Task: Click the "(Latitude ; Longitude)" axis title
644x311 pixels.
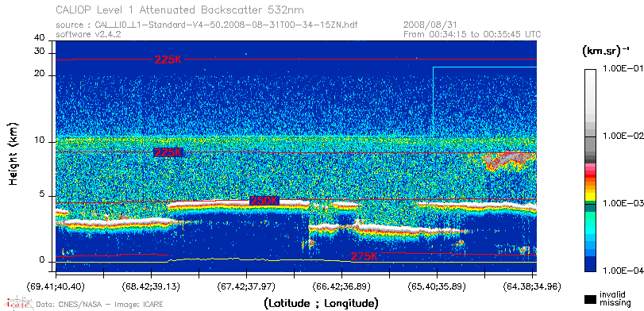Action: click(x=321, y=304)
